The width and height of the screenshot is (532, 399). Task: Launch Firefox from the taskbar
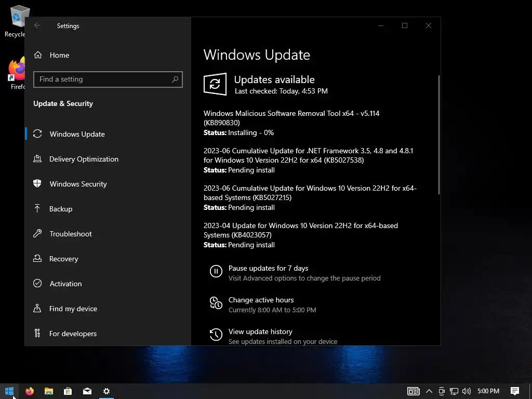pyautogui.click(x=30, y=391)
